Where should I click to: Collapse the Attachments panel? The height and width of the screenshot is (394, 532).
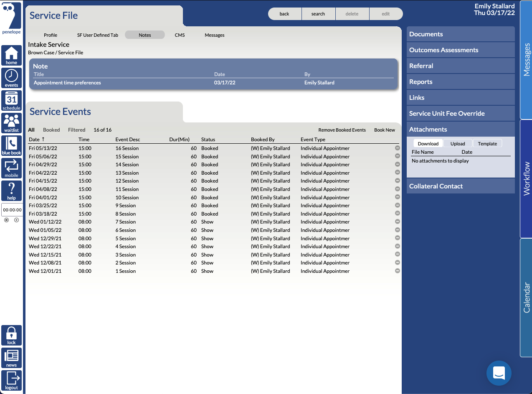461,130
